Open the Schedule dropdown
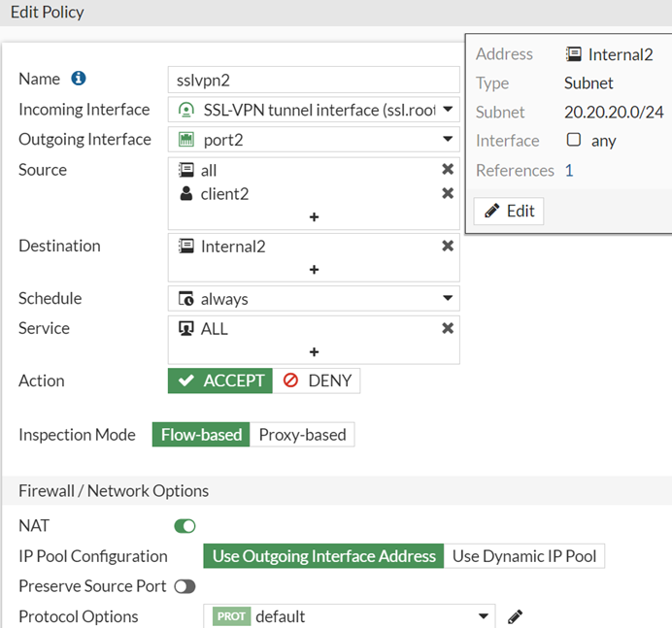This screenshot has height=628, width=672. pos(448,299)
